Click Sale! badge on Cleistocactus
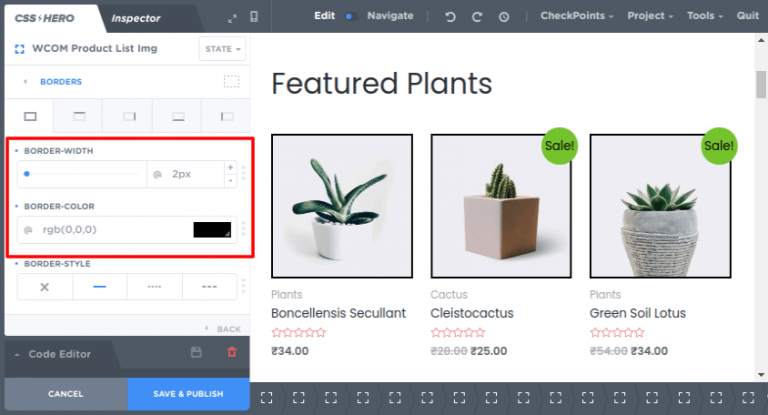 tap(559, 146)
